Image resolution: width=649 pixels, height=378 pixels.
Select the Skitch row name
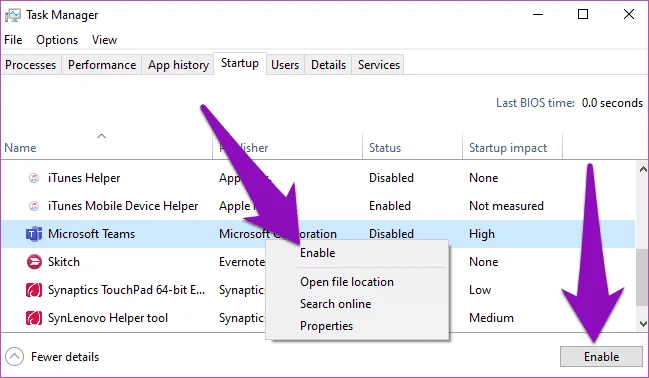[64, 262]
